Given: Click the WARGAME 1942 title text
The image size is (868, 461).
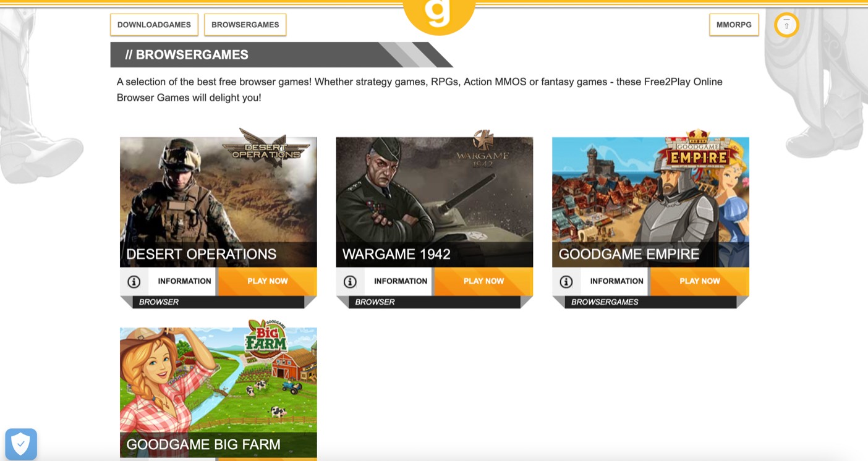Looking at the screenshot, I should 396,254.
